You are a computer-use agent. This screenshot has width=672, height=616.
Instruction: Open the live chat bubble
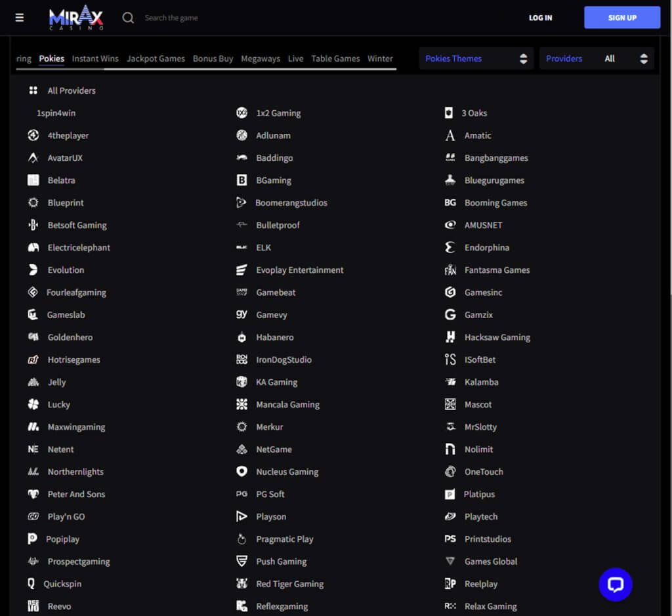click(615, 585)
